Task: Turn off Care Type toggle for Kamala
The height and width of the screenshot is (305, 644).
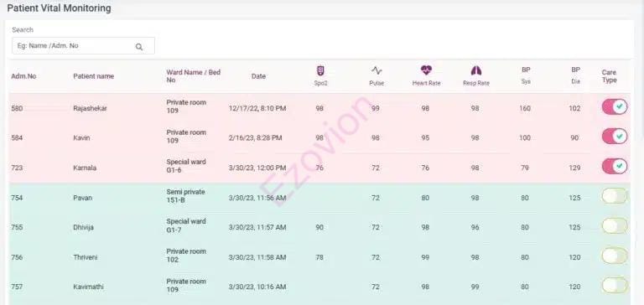Action: pyautogui.click(x=615, y=166)
